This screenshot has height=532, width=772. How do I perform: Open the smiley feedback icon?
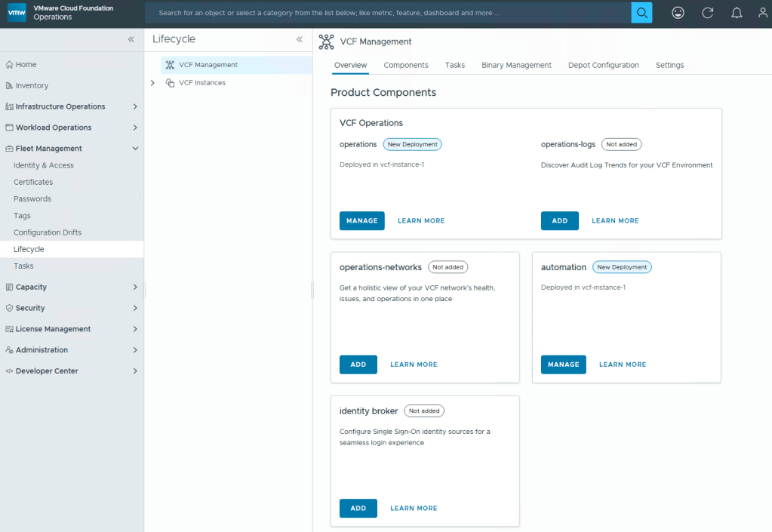[678, 13]
